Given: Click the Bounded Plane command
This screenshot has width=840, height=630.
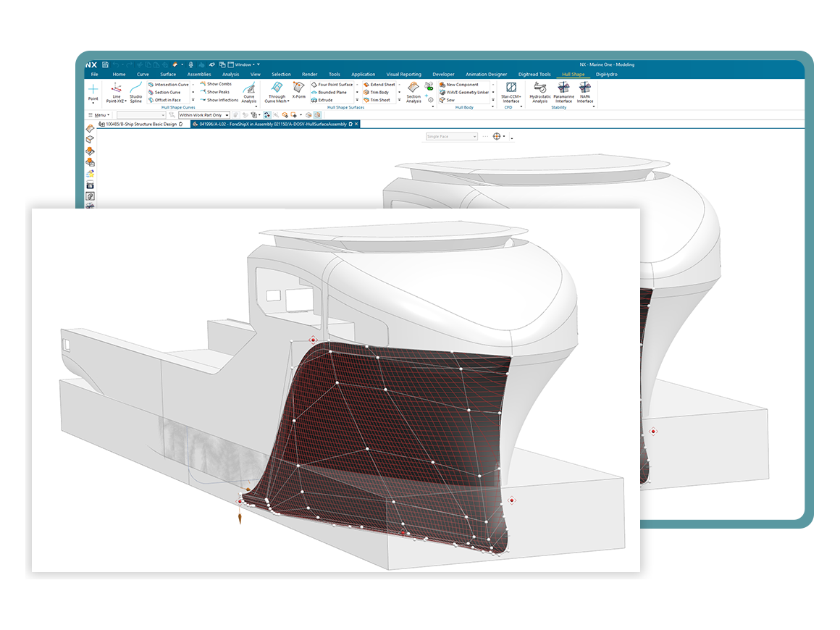Looking at the screenshot, I should click(x=329, y=92).
